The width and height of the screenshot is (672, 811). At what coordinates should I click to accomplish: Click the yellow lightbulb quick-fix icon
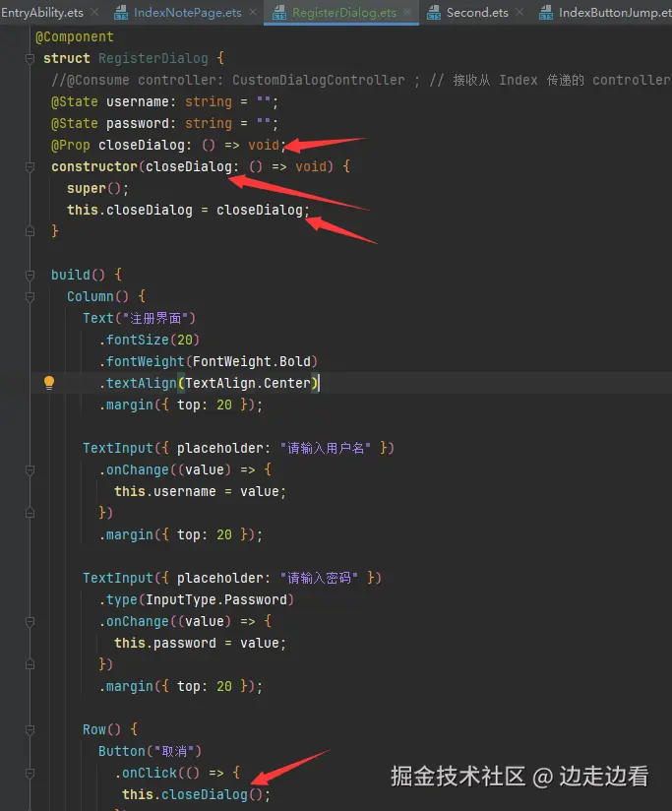coord(49,383)
